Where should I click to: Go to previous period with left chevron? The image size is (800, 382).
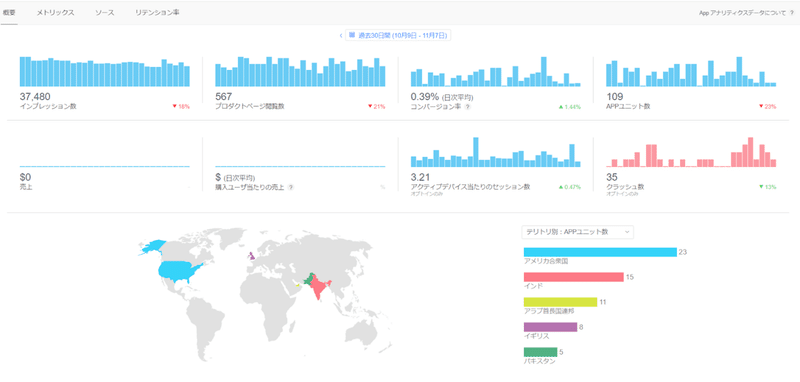(x=341, y=35)
